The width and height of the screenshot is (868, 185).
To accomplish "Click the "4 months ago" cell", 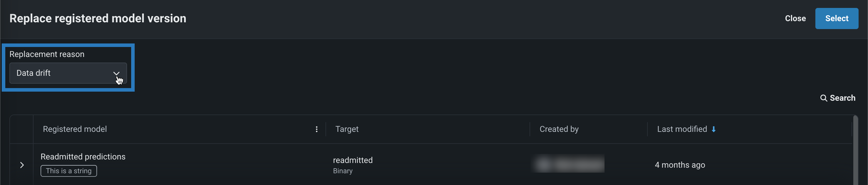I will pyautogui.click(x=680, y=165).
